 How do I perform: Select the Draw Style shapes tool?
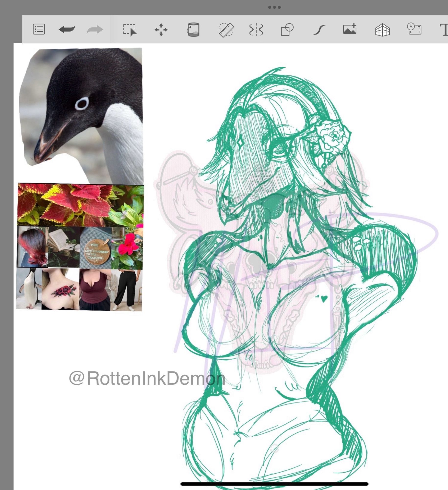click(x=287, y=29)
